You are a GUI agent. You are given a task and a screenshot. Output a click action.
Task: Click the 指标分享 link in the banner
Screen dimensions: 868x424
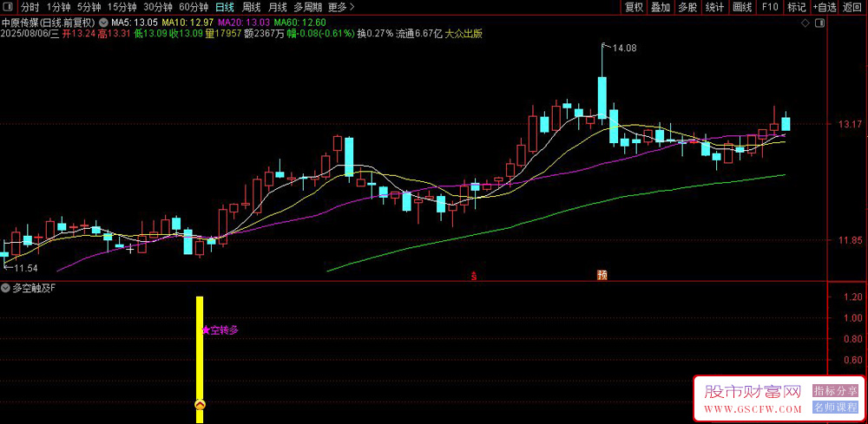(x=835, y=391)
